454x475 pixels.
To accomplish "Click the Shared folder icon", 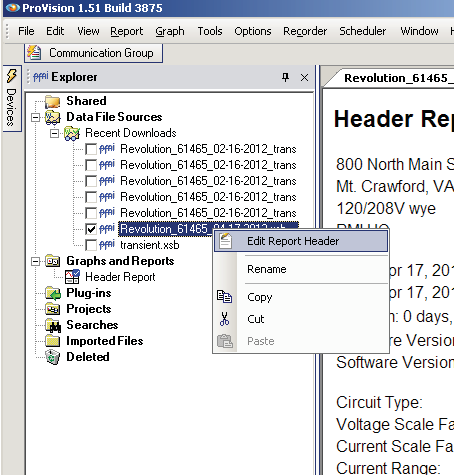I will point(53,101).
